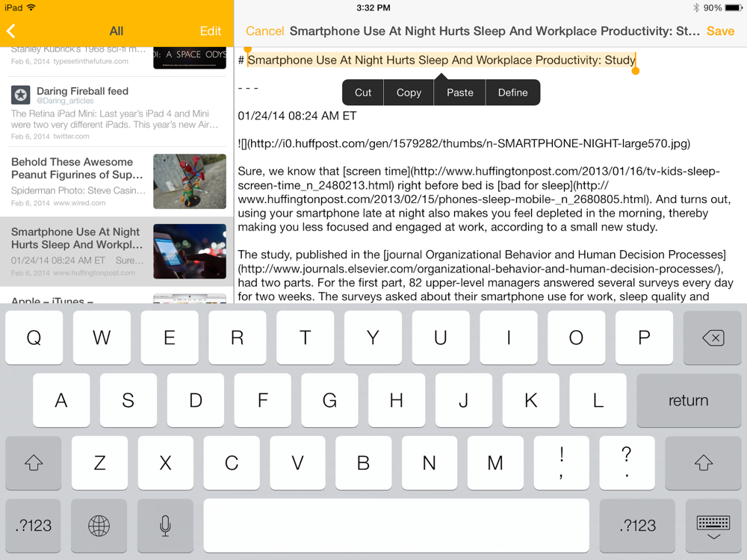
Task: Tap the left shift key
Action: (x=34, y=463)
